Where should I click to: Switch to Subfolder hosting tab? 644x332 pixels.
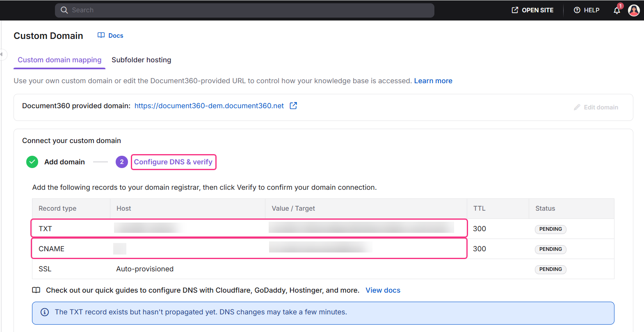(x=142, y=60)
